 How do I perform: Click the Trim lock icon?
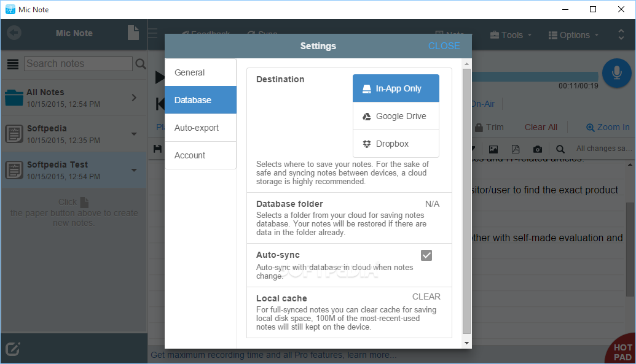click(x=479, y=128)
